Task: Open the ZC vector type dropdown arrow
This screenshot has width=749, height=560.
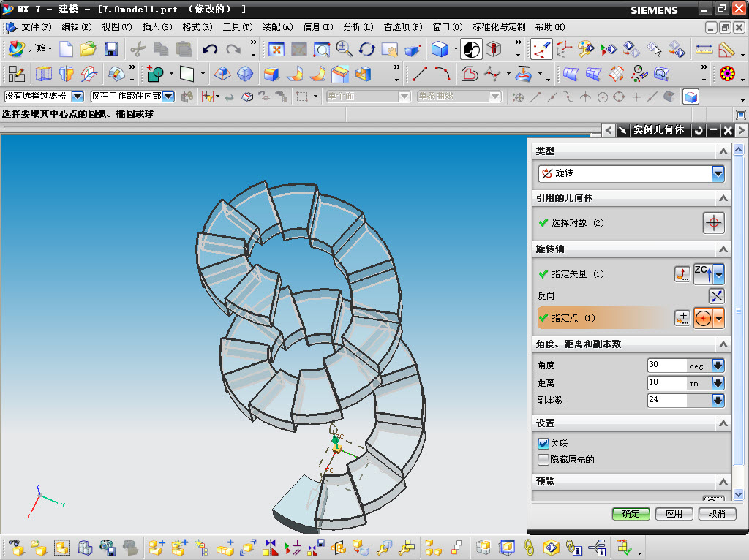Action: (x=719, y=274)
